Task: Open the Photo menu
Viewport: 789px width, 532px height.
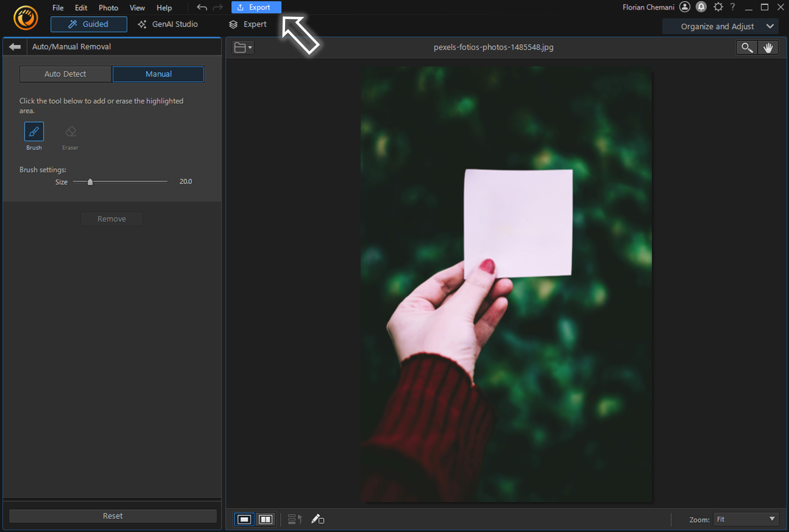Action: click(108, 7)
